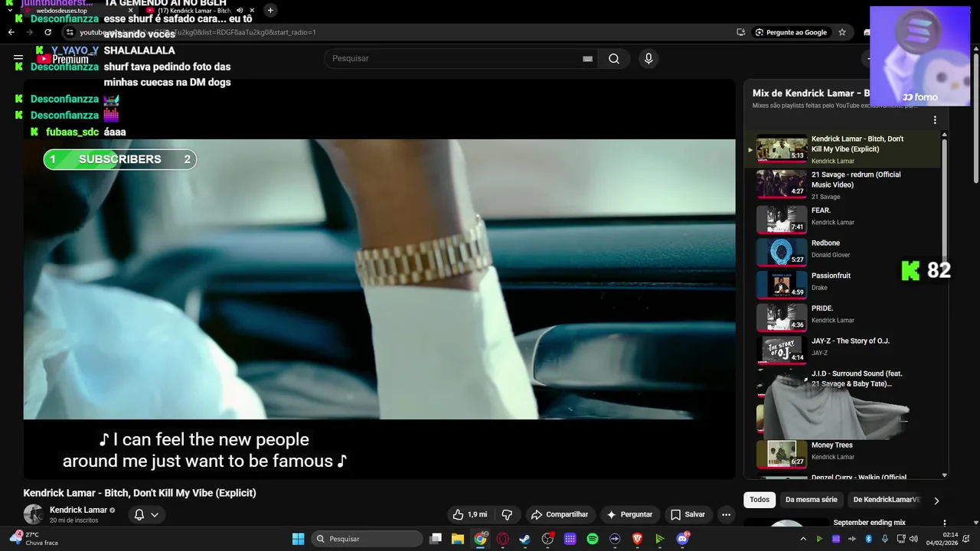Click the taskbar Pesquisar search box
The height and width of the screenshot is (551, 980).
[367, 539]
